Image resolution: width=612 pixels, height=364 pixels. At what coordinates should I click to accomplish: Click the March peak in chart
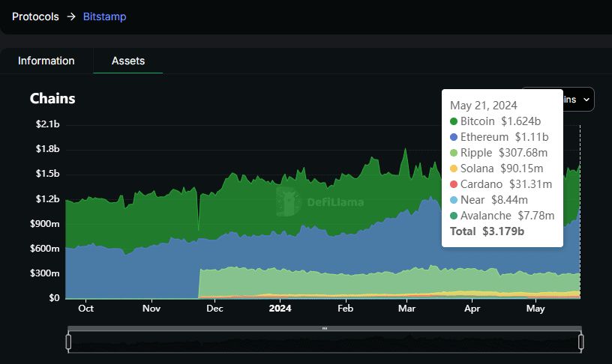coord(405,150)
